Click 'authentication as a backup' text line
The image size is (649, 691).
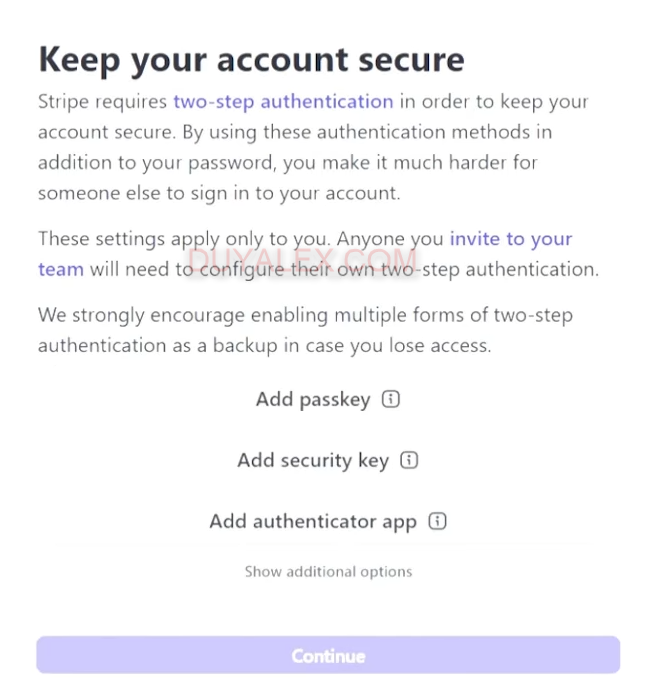[264, 345]
